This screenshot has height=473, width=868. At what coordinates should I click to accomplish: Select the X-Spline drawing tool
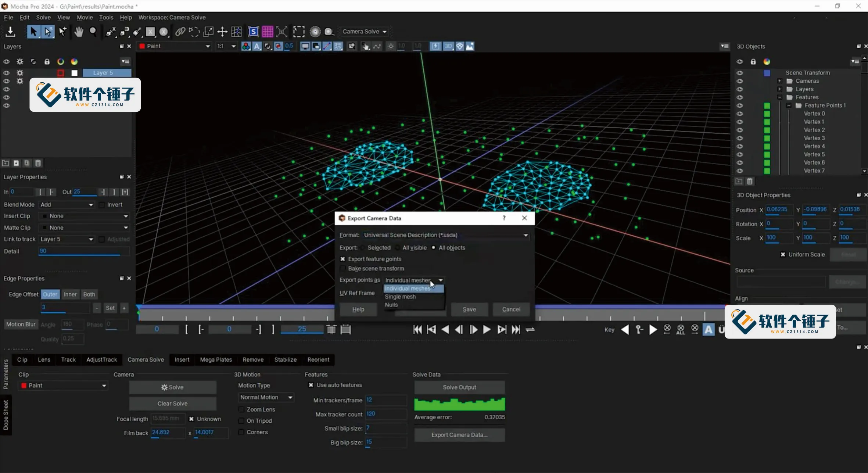110,32
